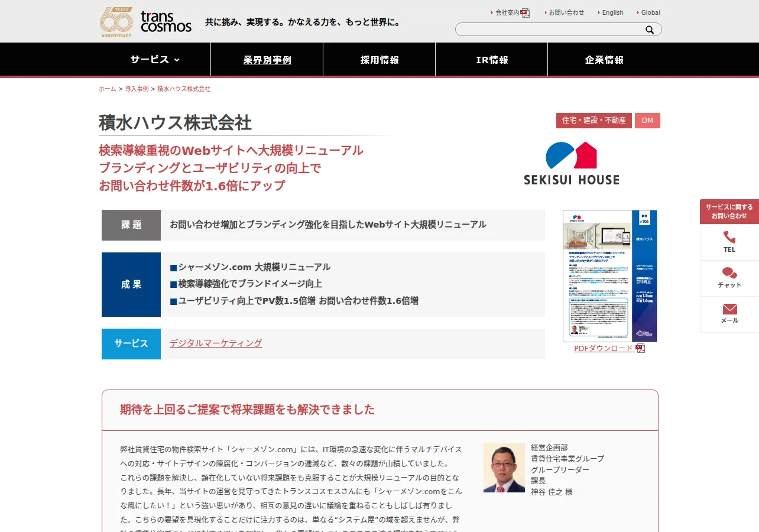The image size is (759, 532).
Task: Focus the site search field
Action: 550,30
